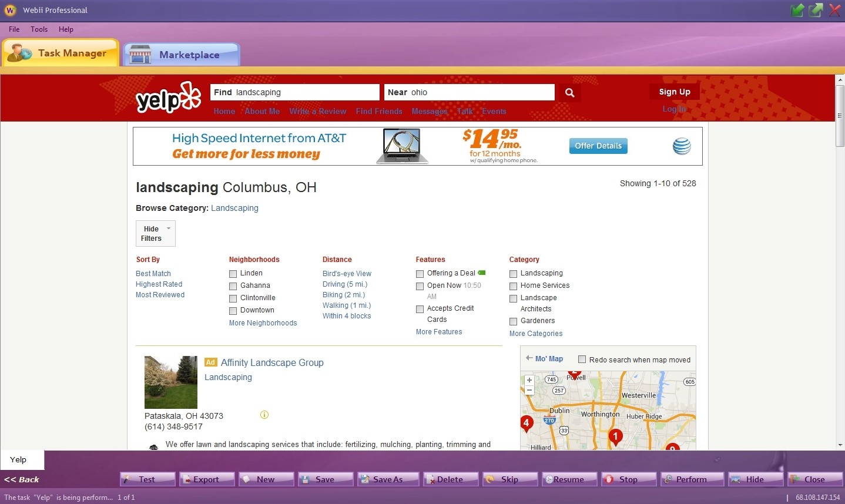
Task: Click the Close button in bottom toolbar
Action: click(x=815, y=479)
